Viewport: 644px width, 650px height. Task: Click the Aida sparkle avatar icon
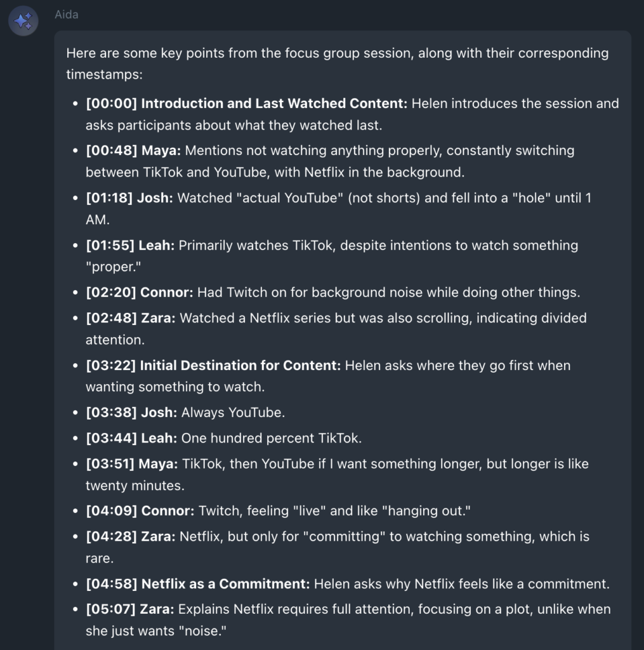23,22
